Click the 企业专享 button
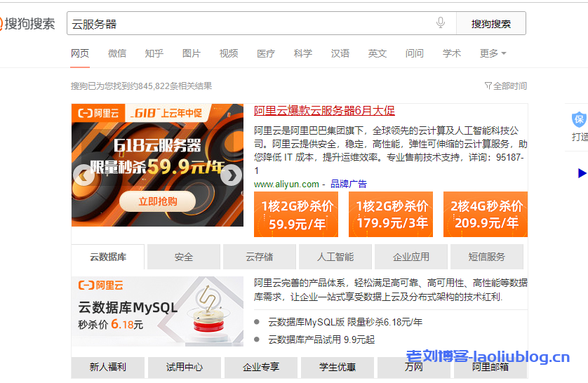Viewport: 588px width, 383px height. click(x=261, y=368)
